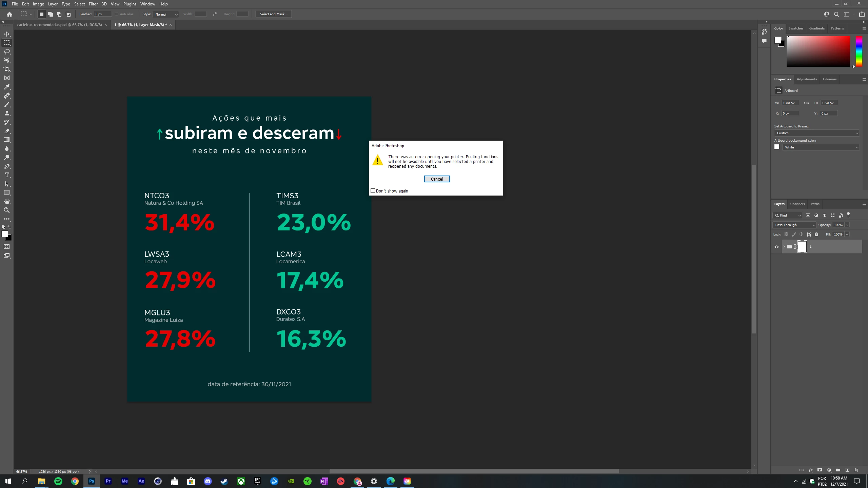Select the Eyedropper tool

coord(7,87)
